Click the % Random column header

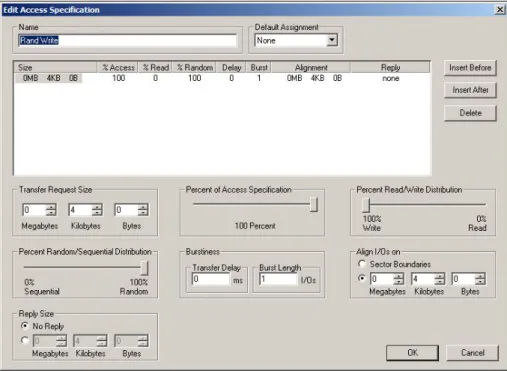195,68
